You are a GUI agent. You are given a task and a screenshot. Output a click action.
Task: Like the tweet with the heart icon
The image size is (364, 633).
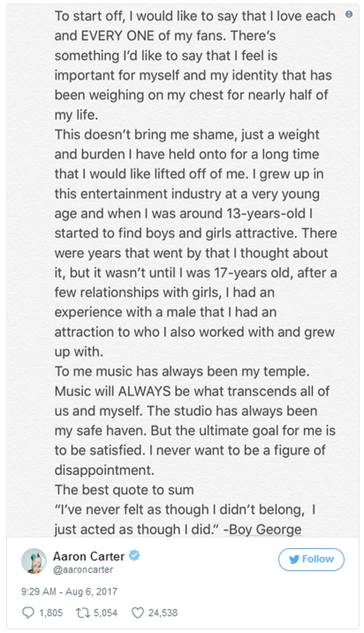138,613
